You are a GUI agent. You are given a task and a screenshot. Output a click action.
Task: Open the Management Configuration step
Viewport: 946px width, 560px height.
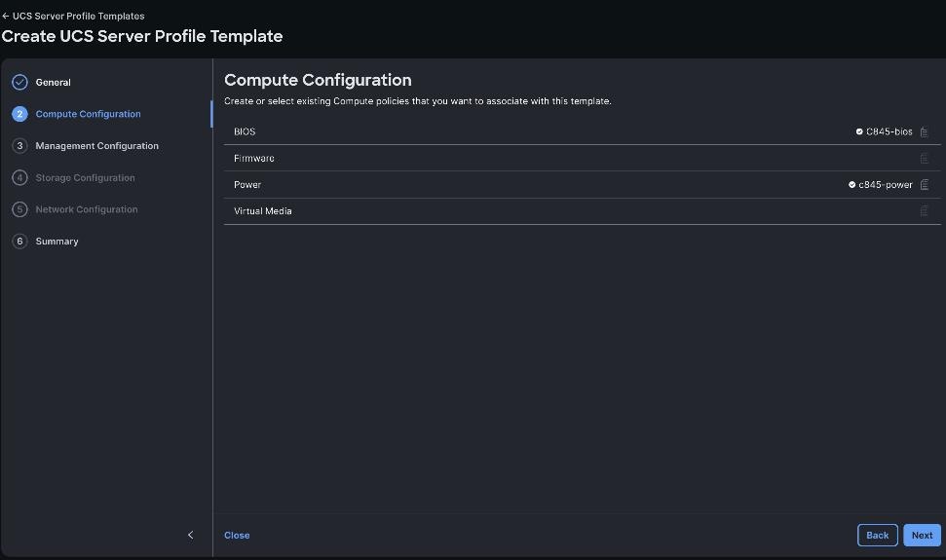97,146
